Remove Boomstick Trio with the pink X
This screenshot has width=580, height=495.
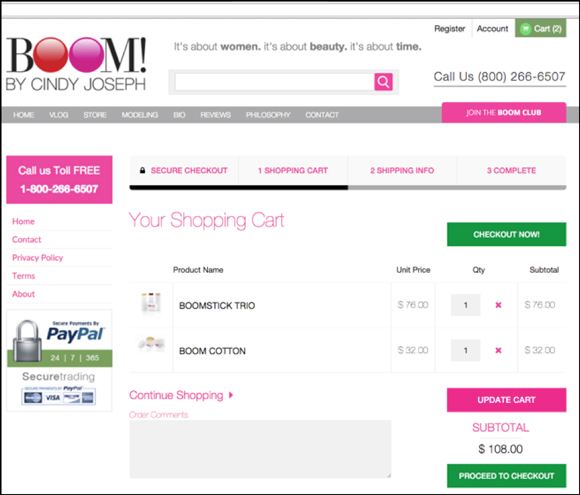[x=498, y=305]
